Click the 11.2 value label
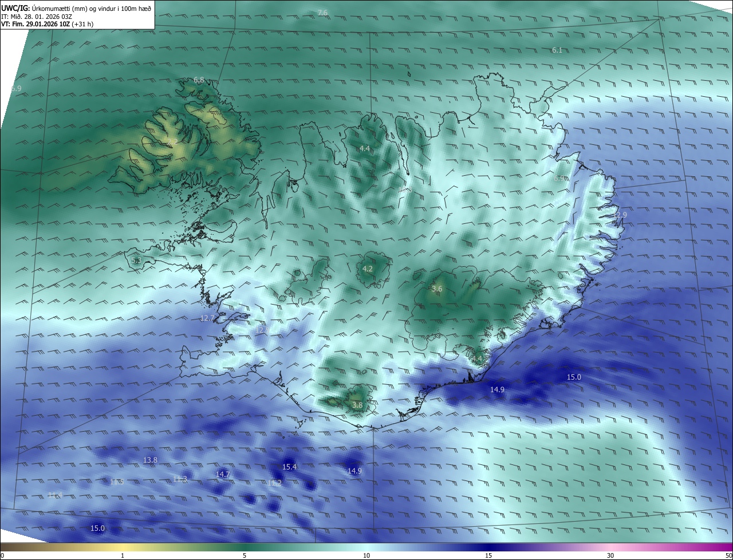Screen dimensions: 733x560 (x=274, y=483)
